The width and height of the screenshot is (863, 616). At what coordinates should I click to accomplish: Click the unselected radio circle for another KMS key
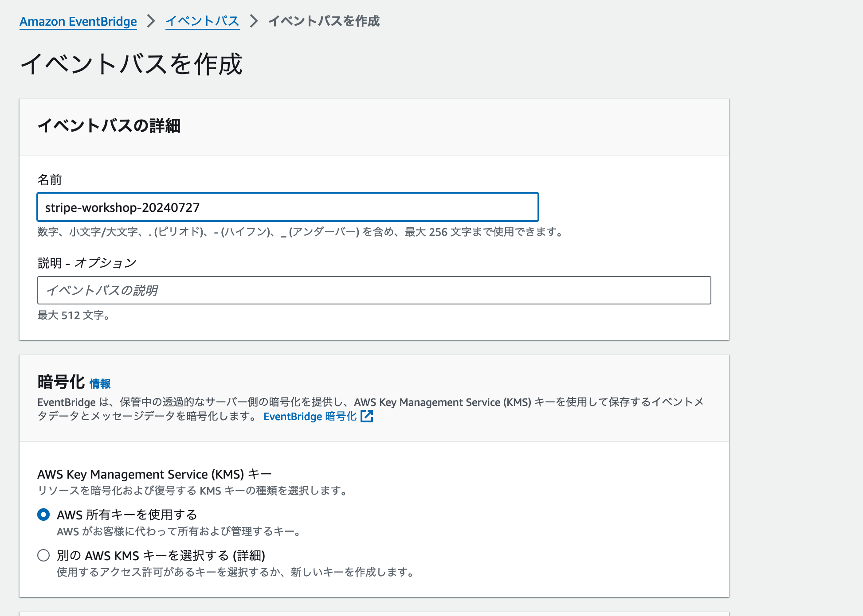(43, 555)
